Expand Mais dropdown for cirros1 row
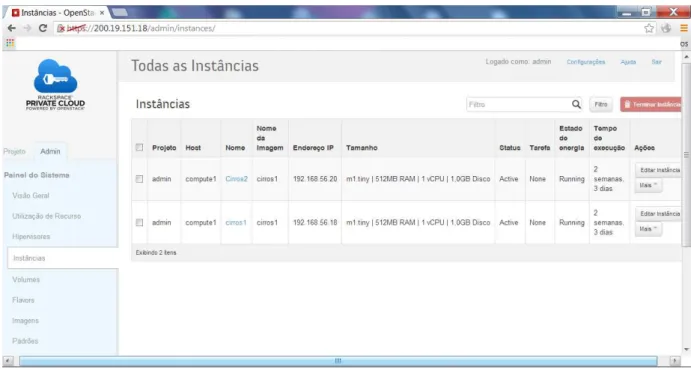Viewport: 691px width, 370px height. pyautogui.click(x=648, y=229)
